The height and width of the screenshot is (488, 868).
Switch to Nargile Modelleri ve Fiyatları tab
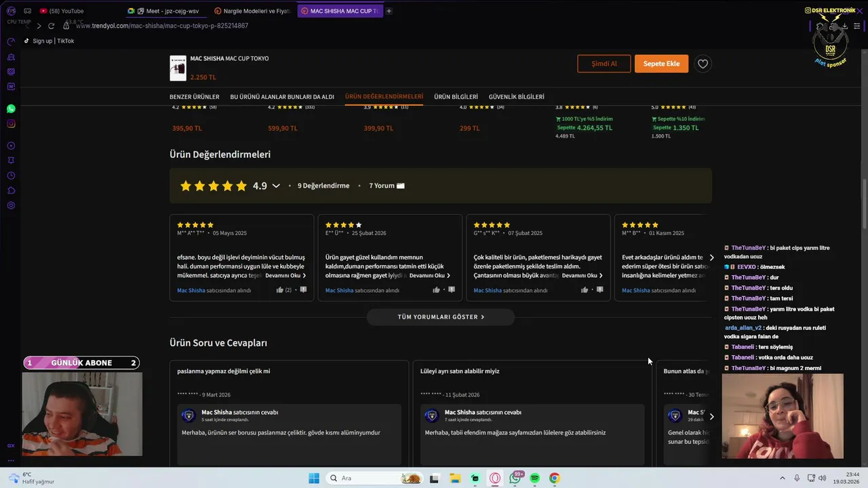[x=252, y=11]
